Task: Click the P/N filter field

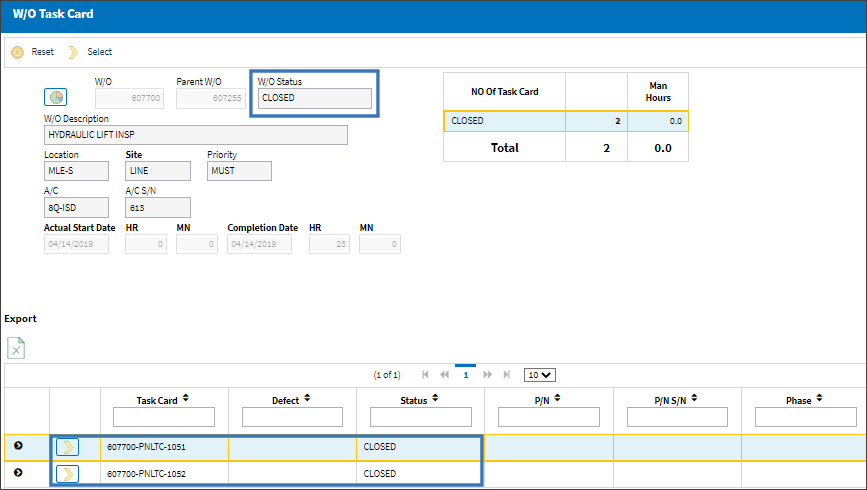Action: click(x=549, y=417)
